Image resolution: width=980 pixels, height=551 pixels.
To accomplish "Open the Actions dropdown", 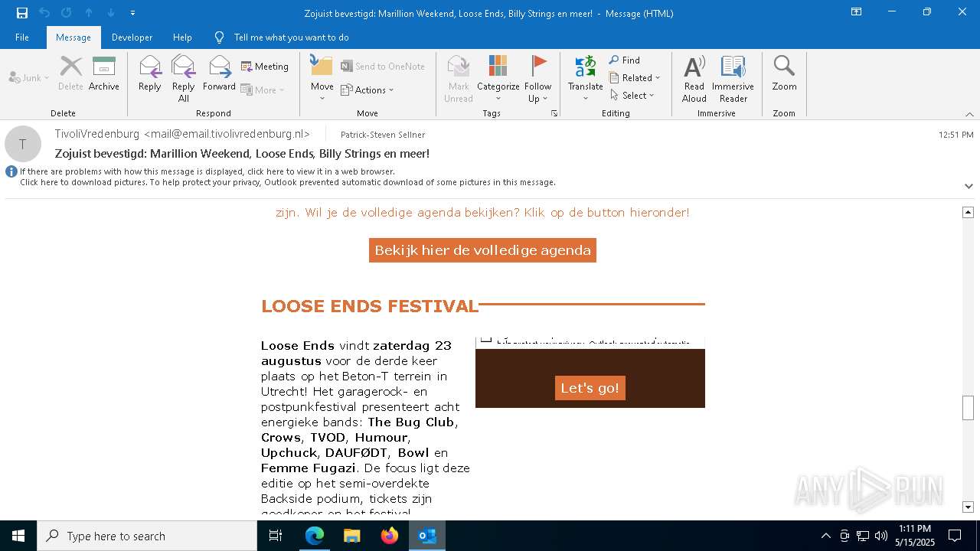I will [367, 90].
